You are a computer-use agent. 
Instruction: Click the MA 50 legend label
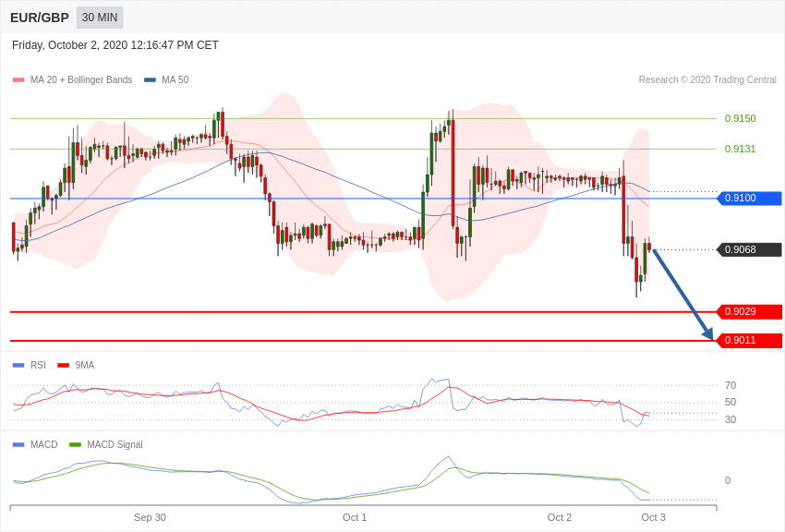(x=175, y=79)
